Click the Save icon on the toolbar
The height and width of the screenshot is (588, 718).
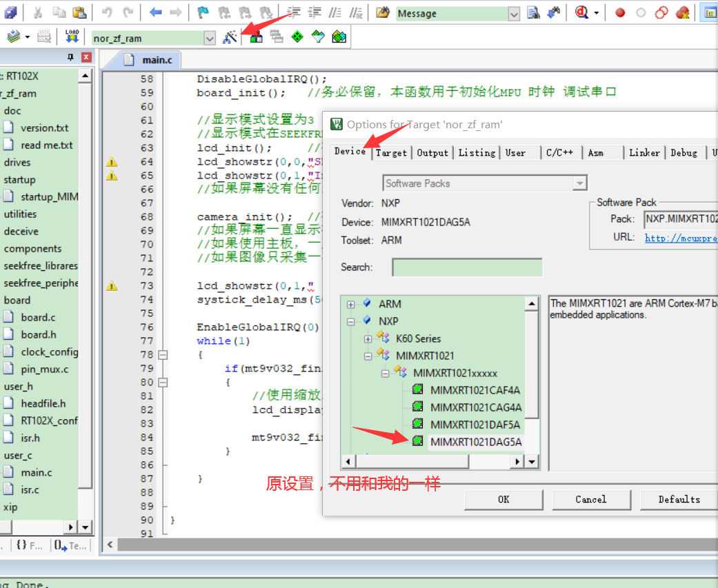[9, 12]
